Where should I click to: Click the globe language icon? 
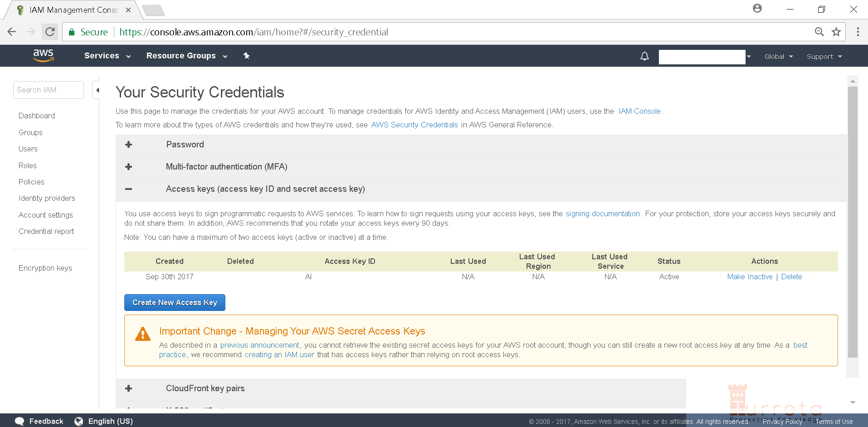(79, 421)
